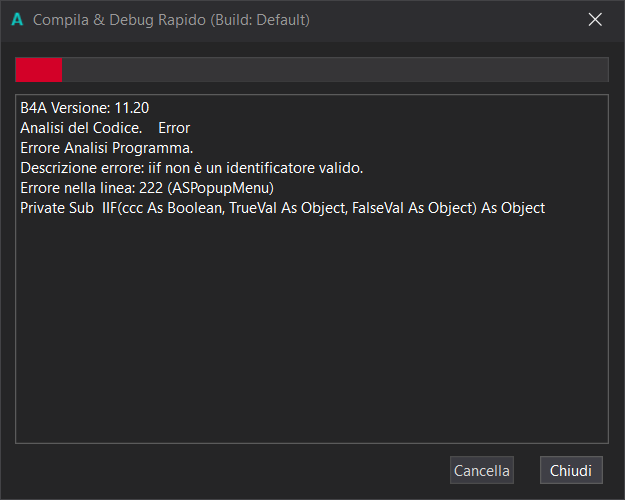Click the red filled part of progress bar
This screenshot has width=625, height=500.
pos(38,69)
